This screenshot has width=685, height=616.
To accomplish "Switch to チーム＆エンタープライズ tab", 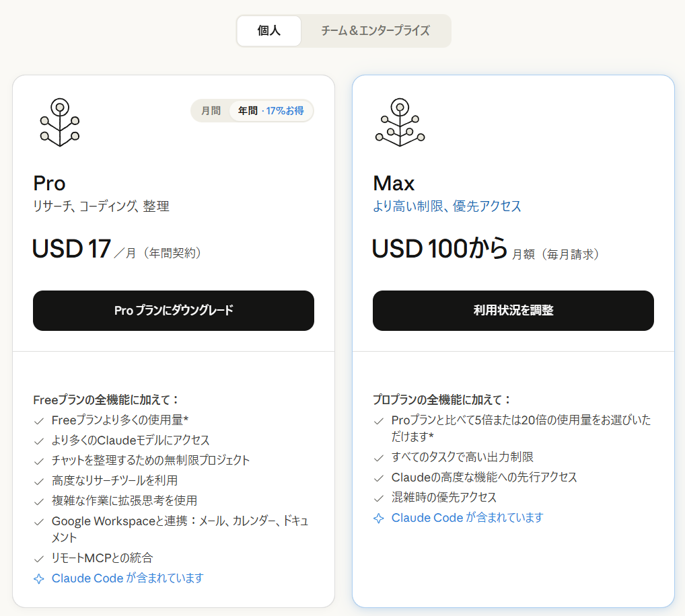I will (x=375, y=31).
